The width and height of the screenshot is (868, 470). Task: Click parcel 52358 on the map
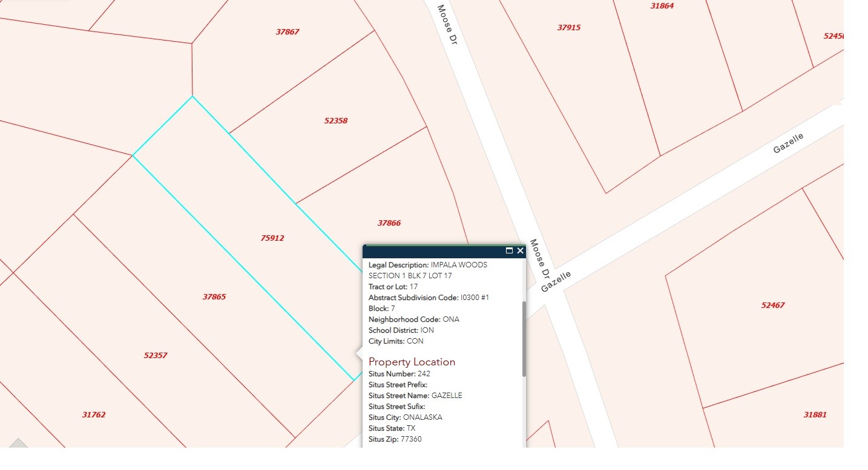click(x=336, y=120)
